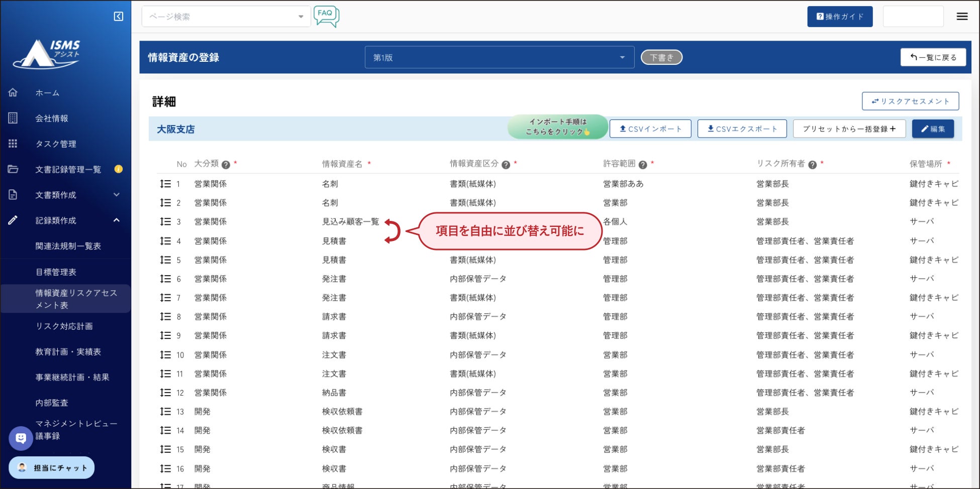
Task: Open the ページ検索 combo box
Action: (x=226, y=17)
